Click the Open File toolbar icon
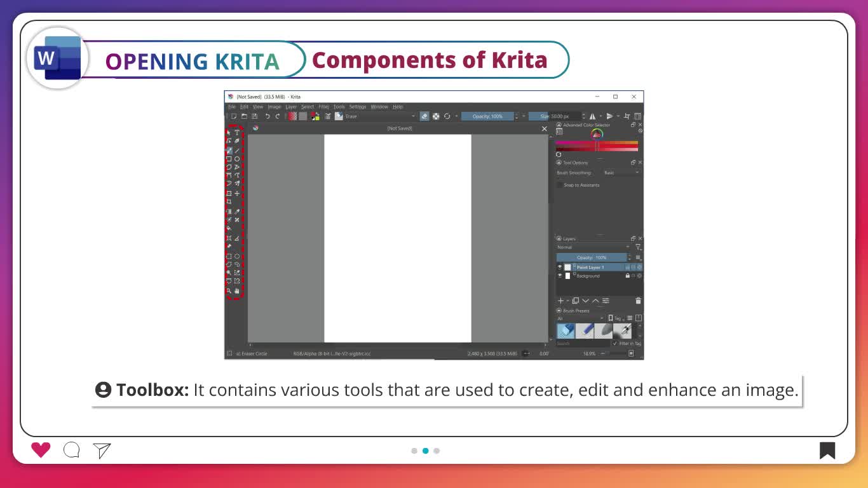The image size is (868, 488). pos(244,116)
